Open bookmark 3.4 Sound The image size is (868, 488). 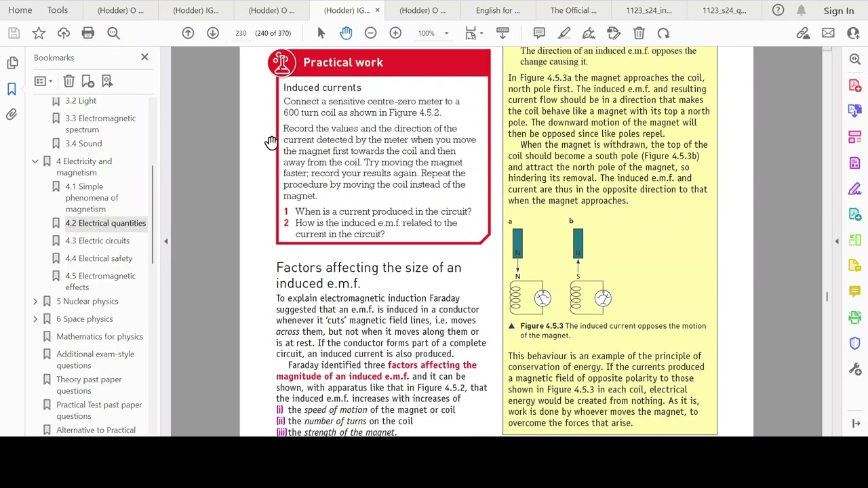click(x=83, y=144)
